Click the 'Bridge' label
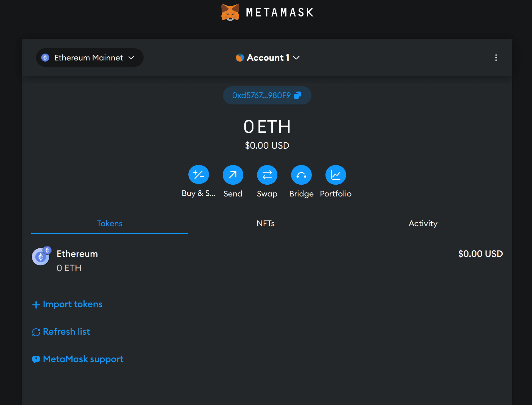The image size is (532, 405). point(301,194)
